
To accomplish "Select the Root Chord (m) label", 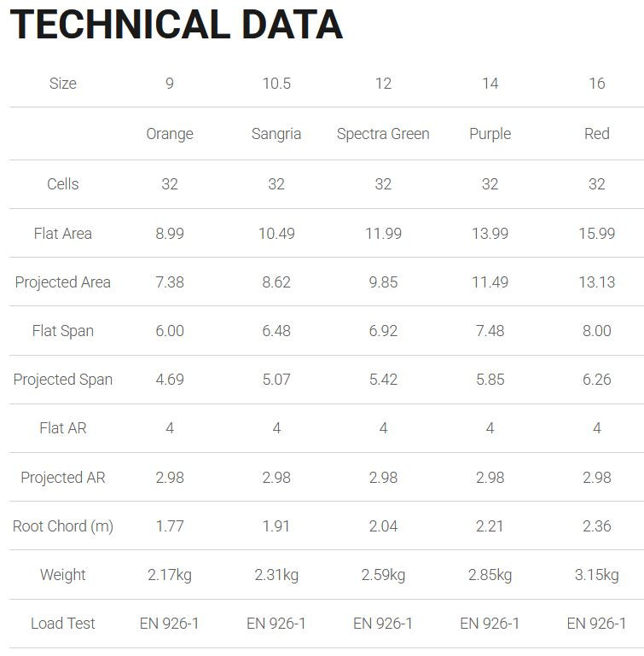I will [x=63, y=525].
